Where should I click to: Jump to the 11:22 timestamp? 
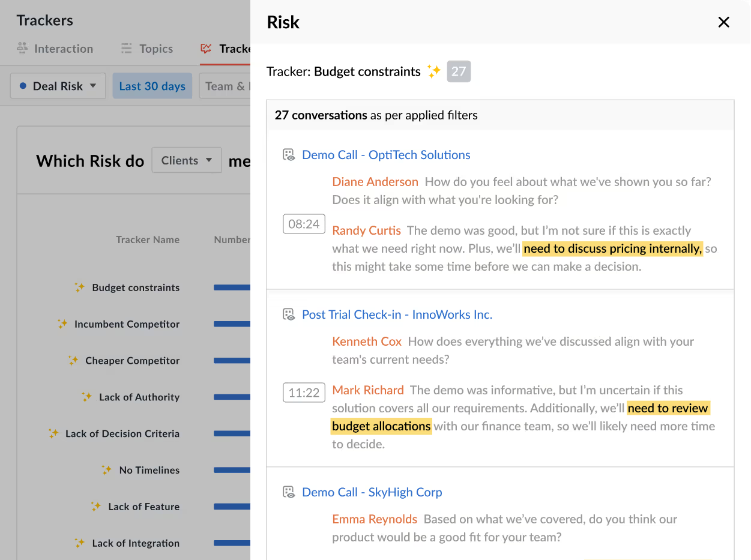click(x=304, y=393)
